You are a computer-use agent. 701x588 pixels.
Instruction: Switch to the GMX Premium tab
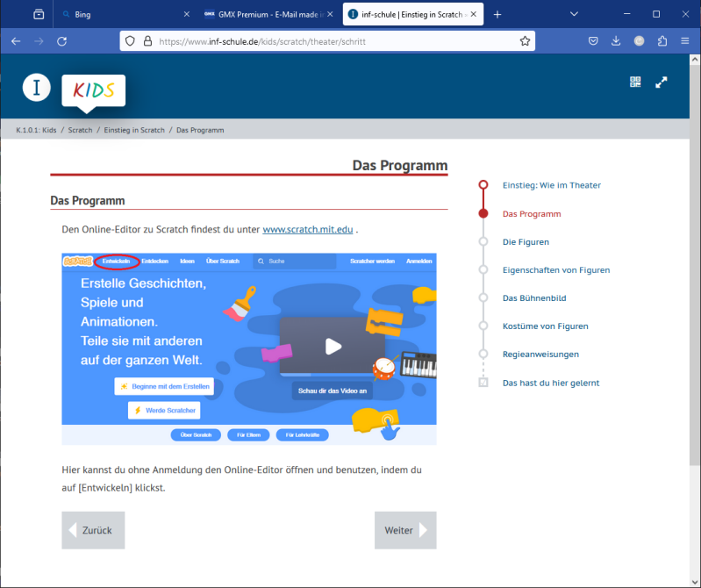[x=268, y=14]
